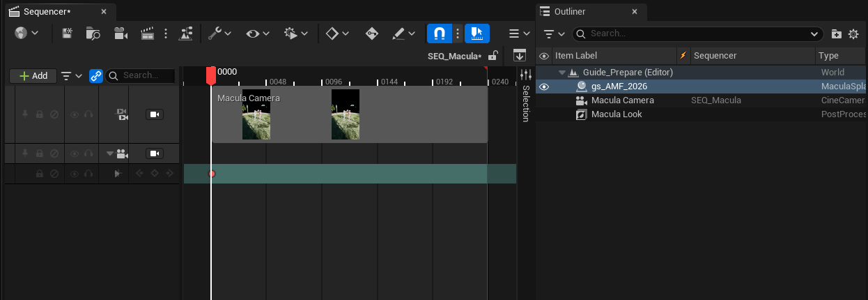Image resolution: width=868 pixels, height=300 pixels.
Task: Mute the Macula Camera track row
Action: pyautogui.click(x=54, y=153)
